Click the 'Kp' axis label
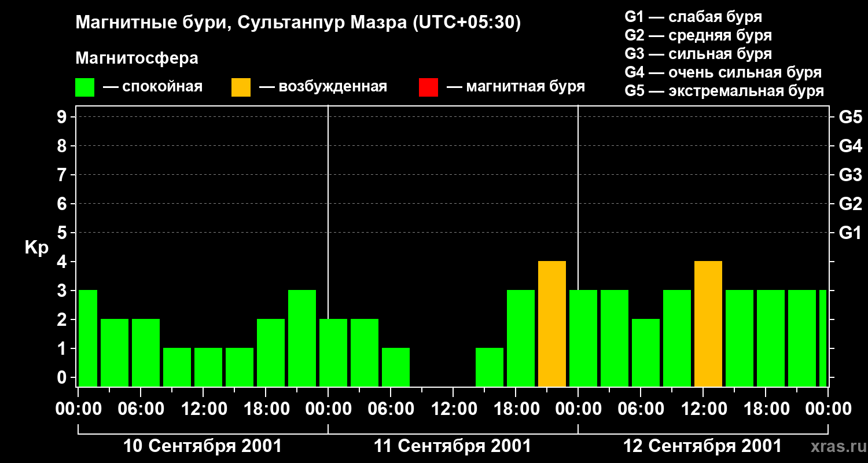The width and height of the screenshot is (868, 463). [x=36, y=248]
